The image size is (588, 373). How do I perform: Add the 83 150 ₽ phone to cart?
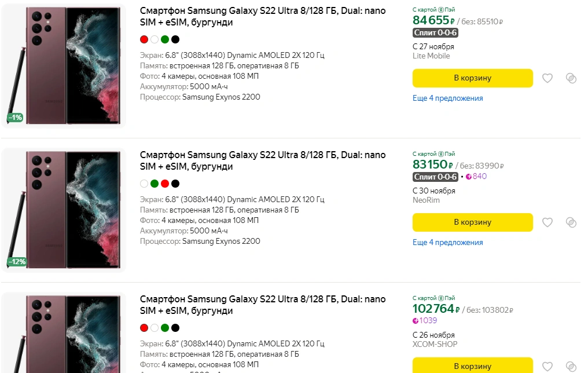(472, 222)
